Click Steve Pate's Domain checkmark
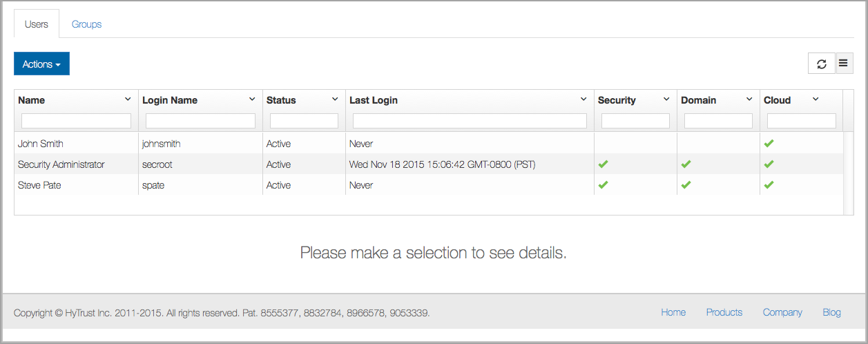The image size is (868, 344). pos(686,185)
